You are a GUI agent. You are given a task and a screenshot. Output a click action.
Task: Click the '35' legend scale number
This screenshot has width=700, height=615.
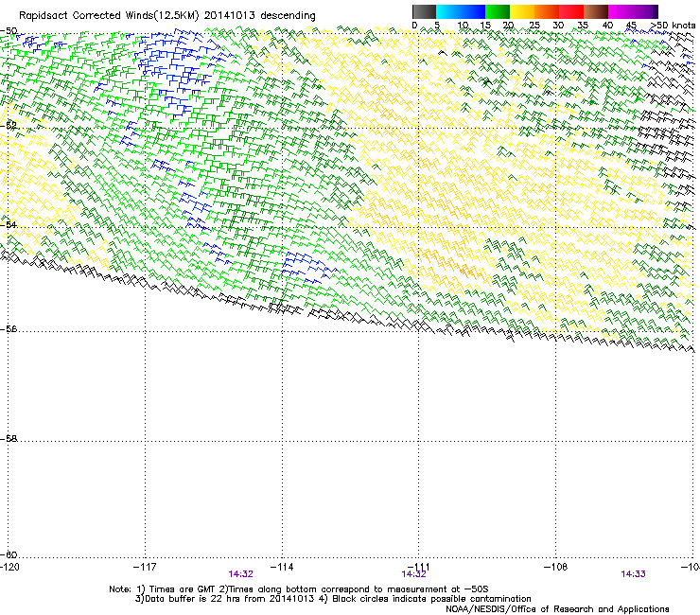583,26
